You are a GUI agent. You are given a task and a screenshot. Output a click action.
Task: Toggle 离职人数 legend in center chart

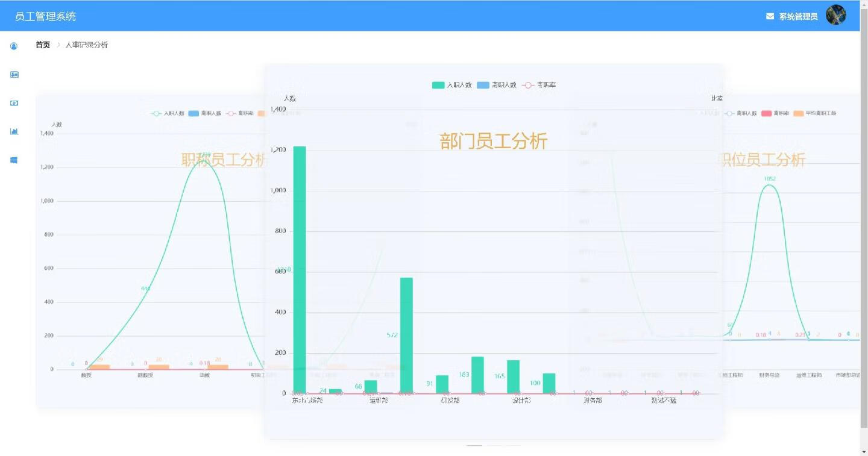pos(496,85)
